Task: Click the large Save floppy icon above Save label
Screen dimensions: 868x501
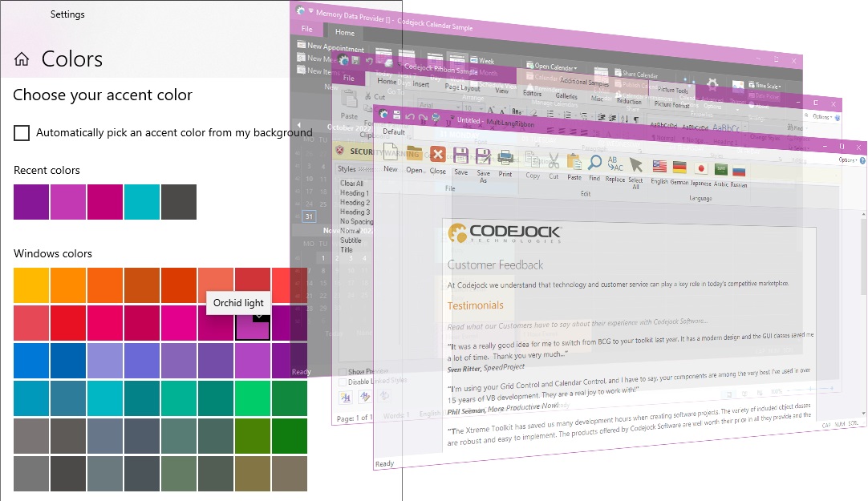Action: [x=460, y=156]
